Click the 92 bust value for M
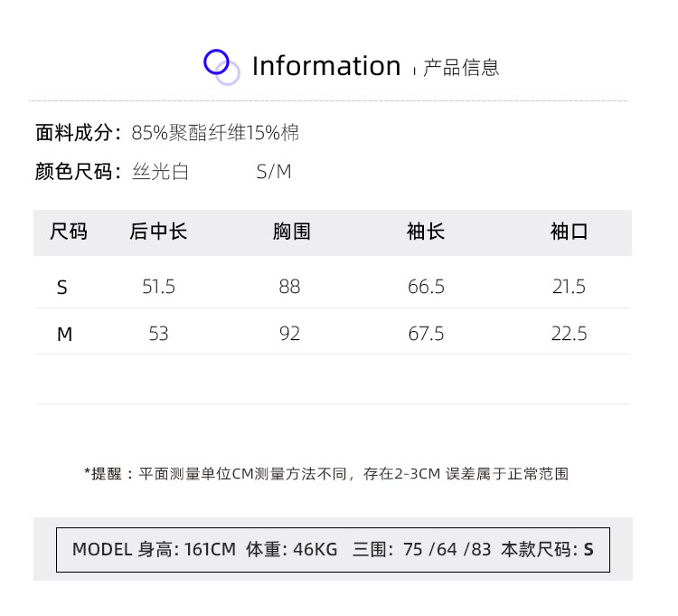The width and height of the screenshot is (678, 616). coord(289,334)
